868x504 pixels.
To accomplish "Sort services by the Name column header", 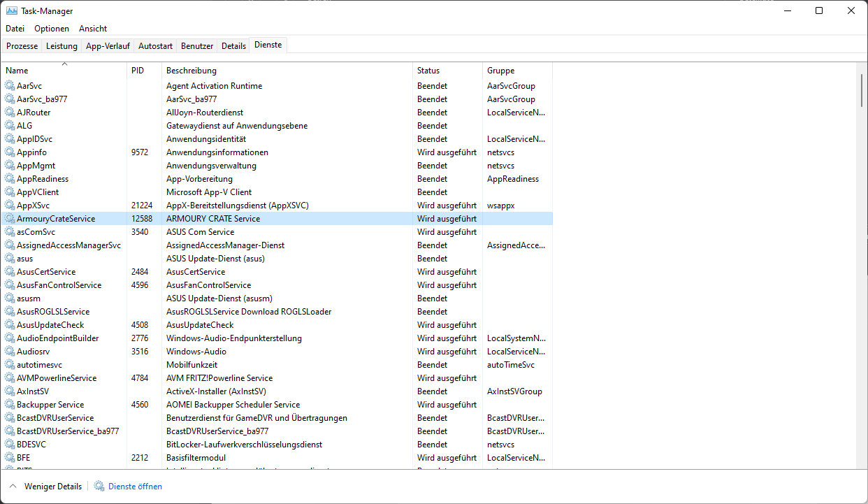I will [64, 71].
